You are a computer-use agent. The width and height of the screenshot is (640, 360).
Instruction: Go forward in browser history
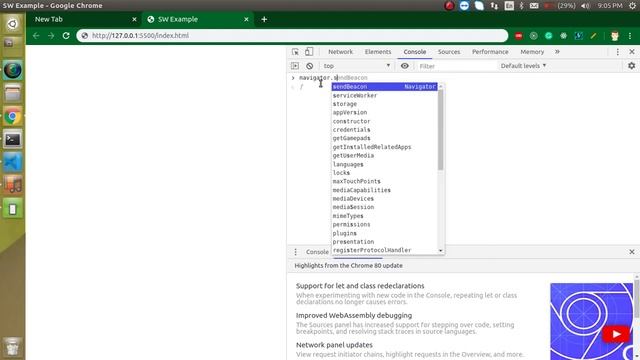point(51,36)
